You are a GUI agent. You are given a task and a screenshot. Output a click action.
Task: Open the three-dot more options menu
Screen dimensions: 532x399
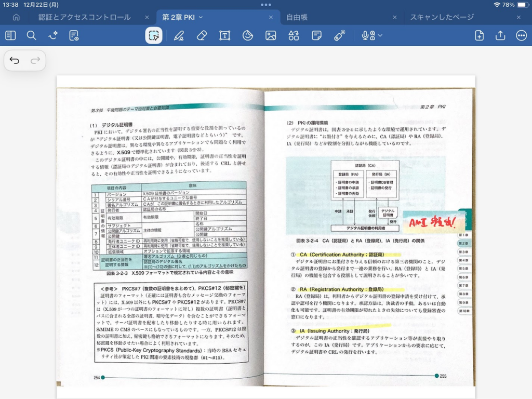tap(521, 35)
